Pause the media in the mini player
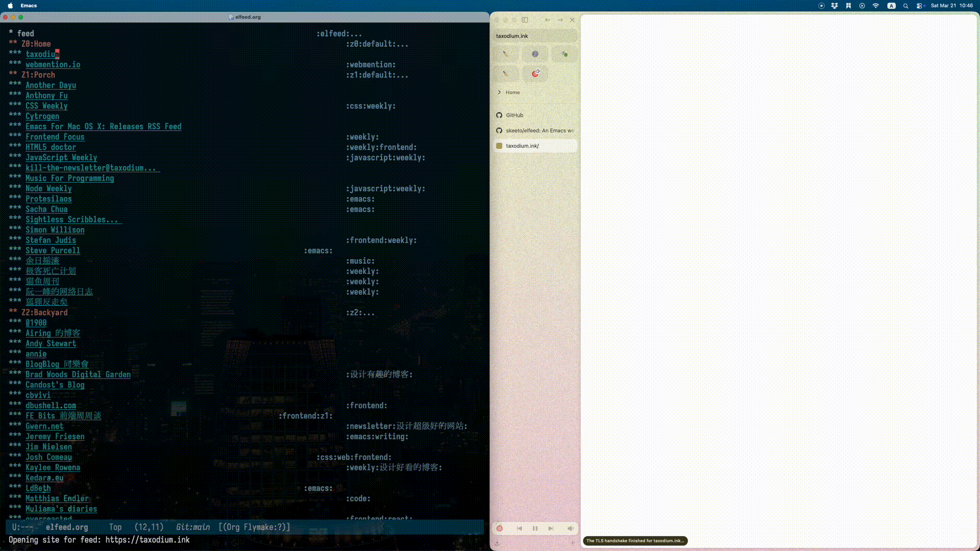 click(535, 529)
